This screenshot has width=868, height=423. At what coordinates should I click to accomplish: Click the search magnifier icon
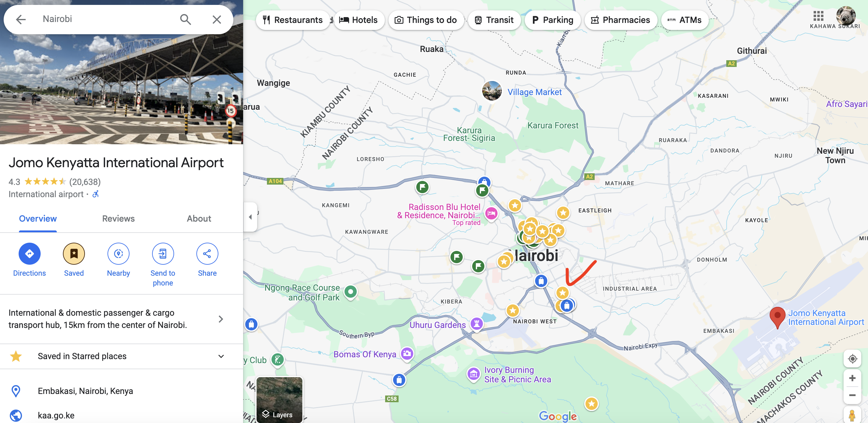pyautogui.click(x=185, y=20)
